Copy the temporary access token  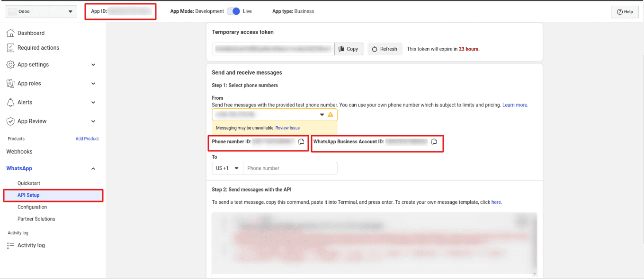349,49
